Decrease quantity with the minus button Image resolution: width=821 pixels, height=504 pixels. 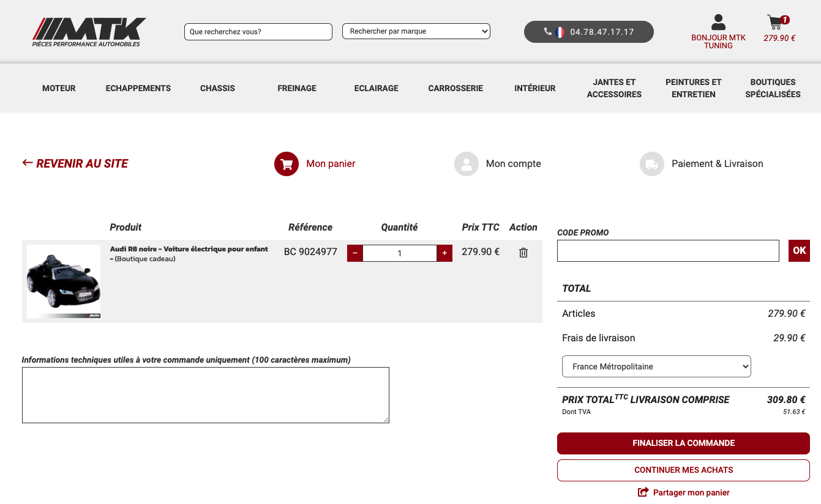pyautogui.click(x=355, y=253)
